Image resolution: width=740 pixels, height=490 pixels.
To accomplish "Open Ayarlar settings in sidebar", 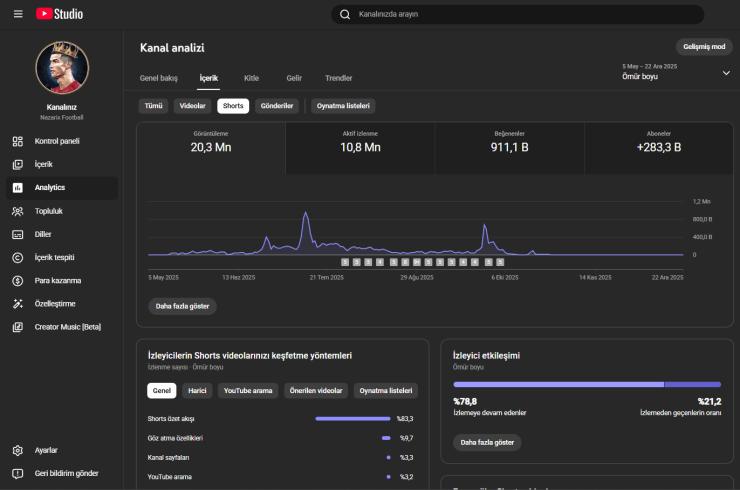I will (46, 450).
